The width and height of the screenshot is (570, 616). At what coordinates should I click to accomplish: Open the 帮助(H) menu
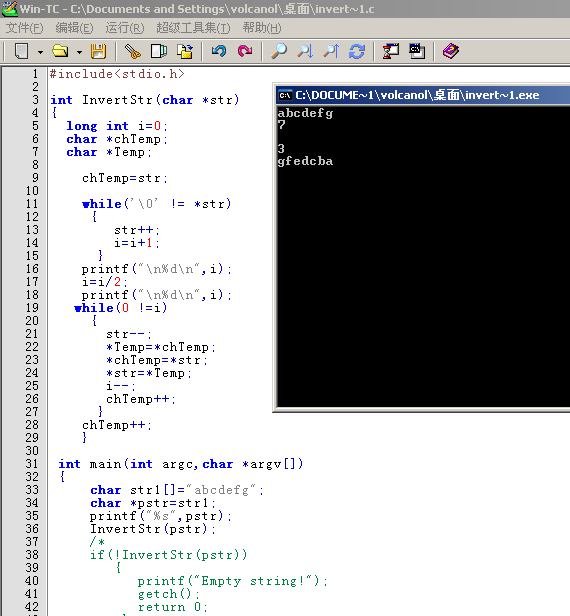tap(262, 28)
